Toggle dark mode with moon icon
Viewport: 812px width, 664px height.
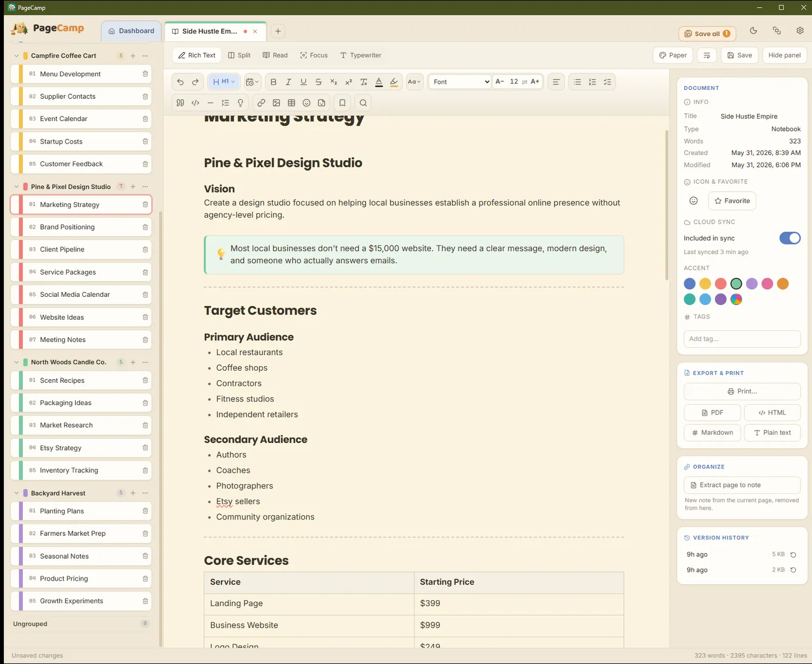point(754,31)
